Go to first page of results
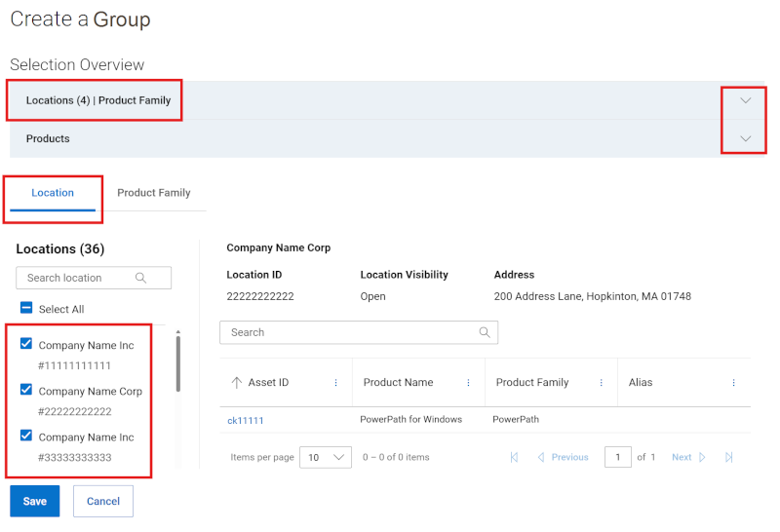The height and width of the screenshot is (532, 780). coord(514,457)
